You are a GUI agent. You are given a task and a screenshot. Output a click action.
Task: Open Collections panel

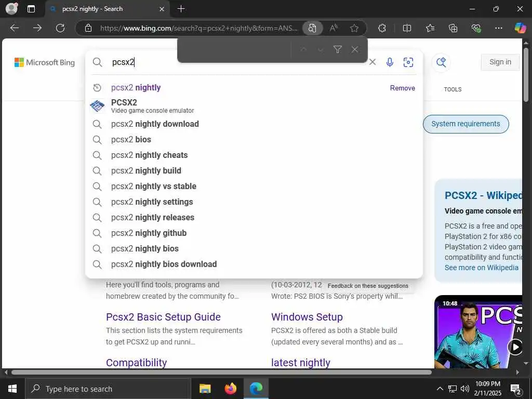[x=453, y=28]
